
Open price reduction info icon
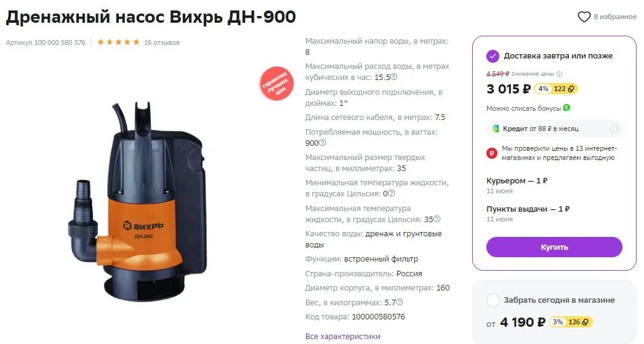click(x=560, y=74)
